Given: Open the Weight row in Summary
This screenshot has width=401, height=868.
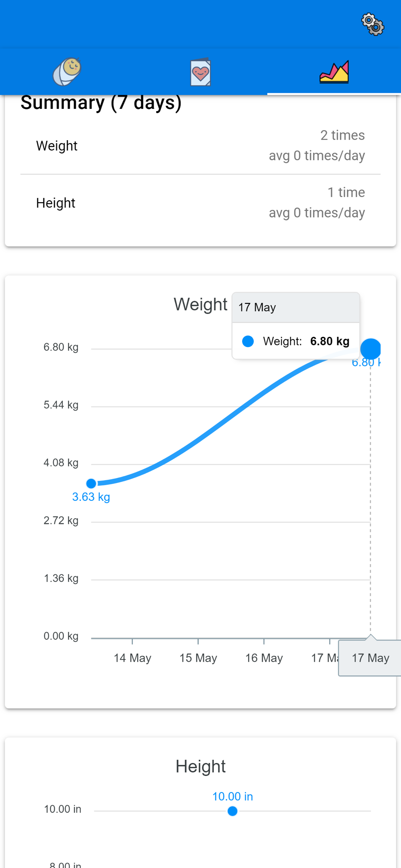Looking at the screenshot, I should 200,146.
